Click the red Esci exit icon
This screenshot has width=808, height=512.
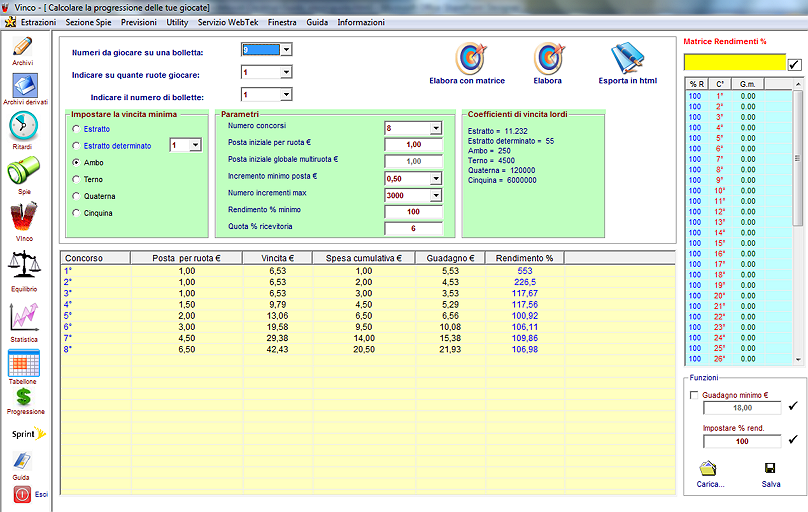(x=22, y=494)
